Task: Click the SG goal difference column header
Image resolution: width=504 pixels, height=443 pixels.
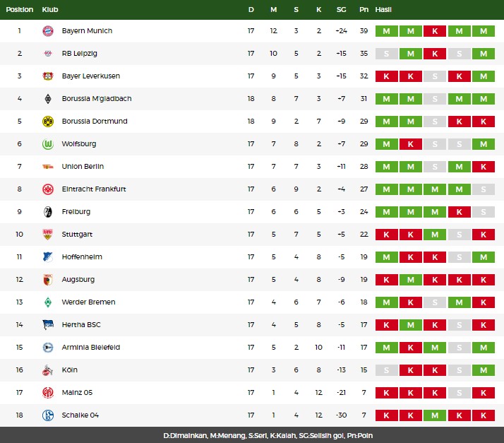Action: [341, 10]
